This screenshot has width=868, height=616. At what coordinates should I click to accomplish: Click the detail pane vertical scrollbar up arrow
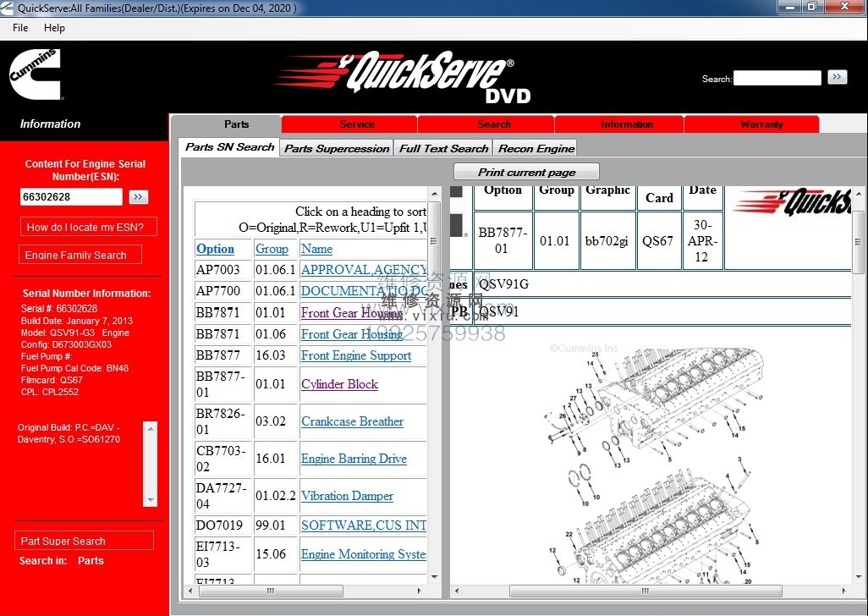[x=858, y=194]
